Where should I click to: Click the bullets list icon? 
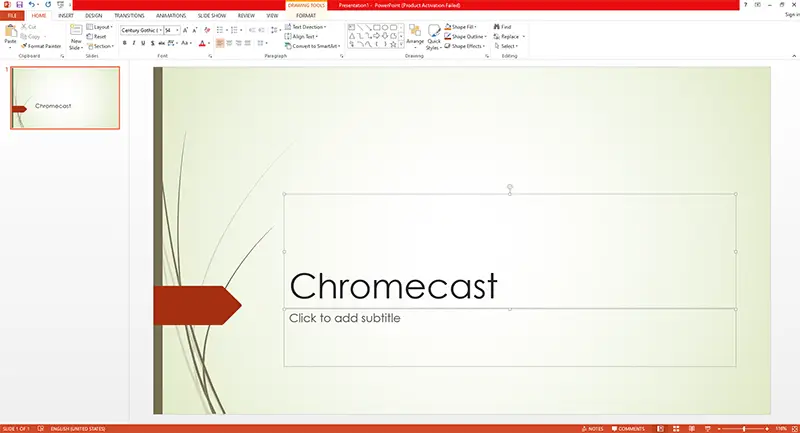(220, 30)
